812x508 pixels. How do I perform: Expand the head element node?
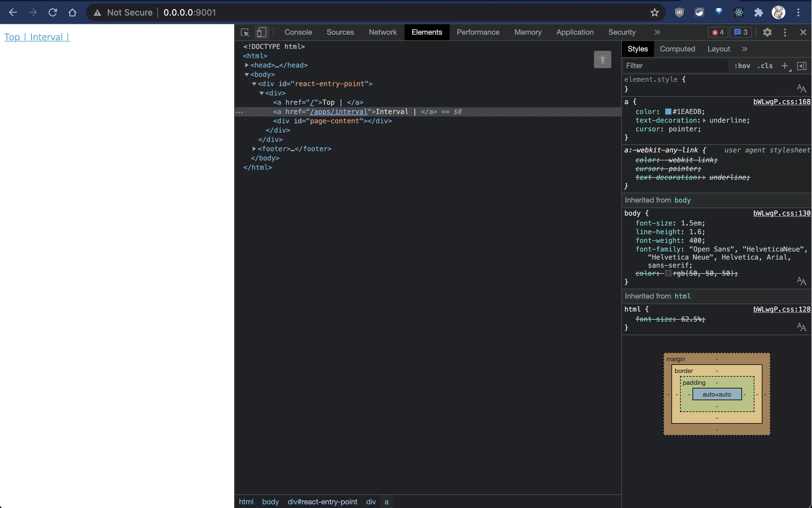pyautogui.click(x=247, y=65)
